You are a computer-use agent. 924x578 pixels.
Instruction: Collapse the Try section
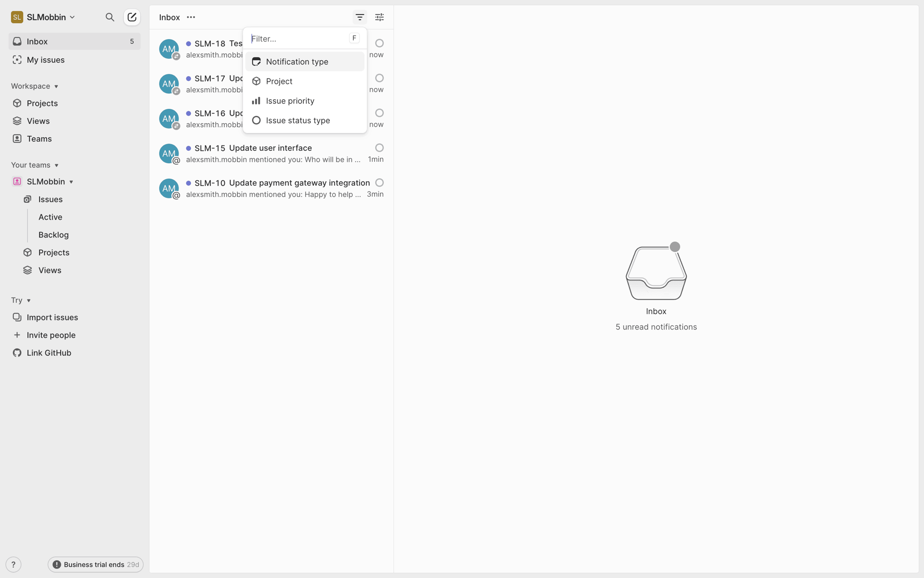click(x=21, y=301)
